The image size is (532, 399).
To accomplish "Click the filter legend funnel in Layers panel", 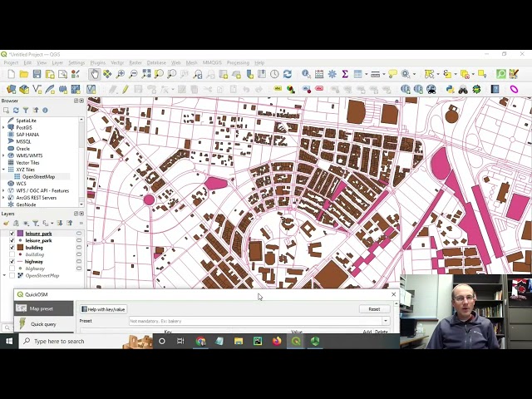I will click(35, 224).
